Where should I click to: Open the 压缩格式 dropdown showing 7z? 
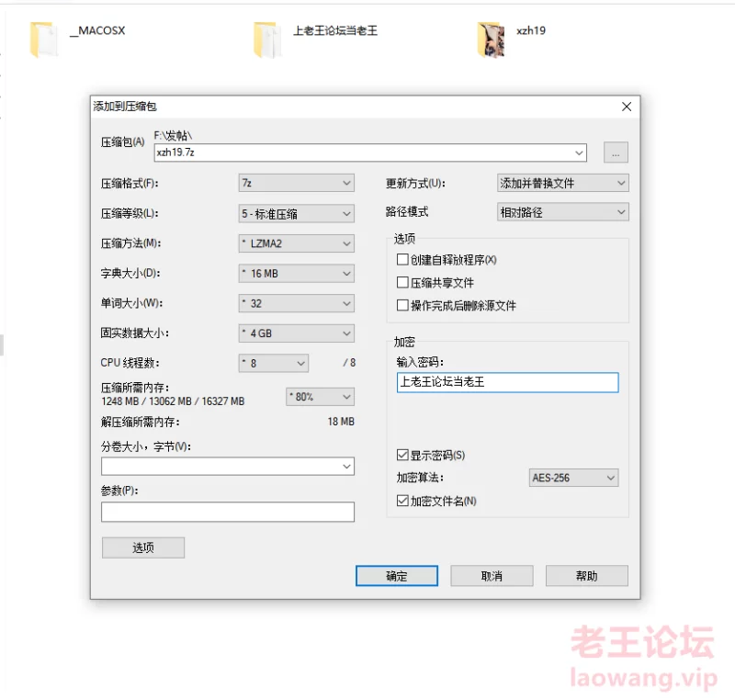coord(296,183)
